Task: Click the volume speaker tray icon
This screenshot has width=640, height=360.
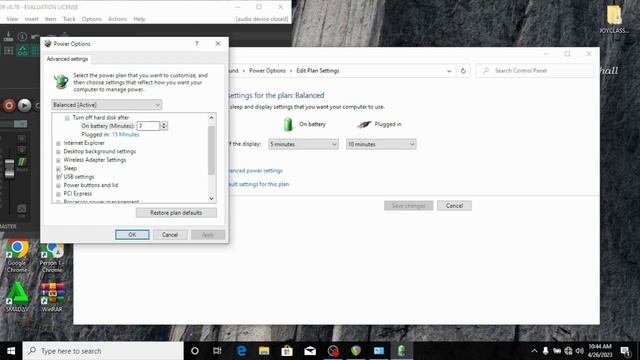Action: (x=580, y=351)
